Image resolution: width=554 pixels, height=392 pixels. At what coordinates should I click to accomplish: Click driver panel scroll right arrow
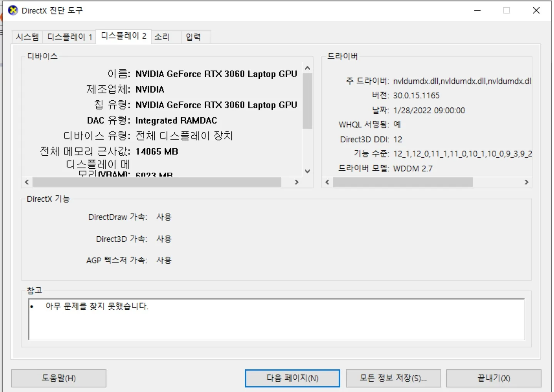point(526,182)
